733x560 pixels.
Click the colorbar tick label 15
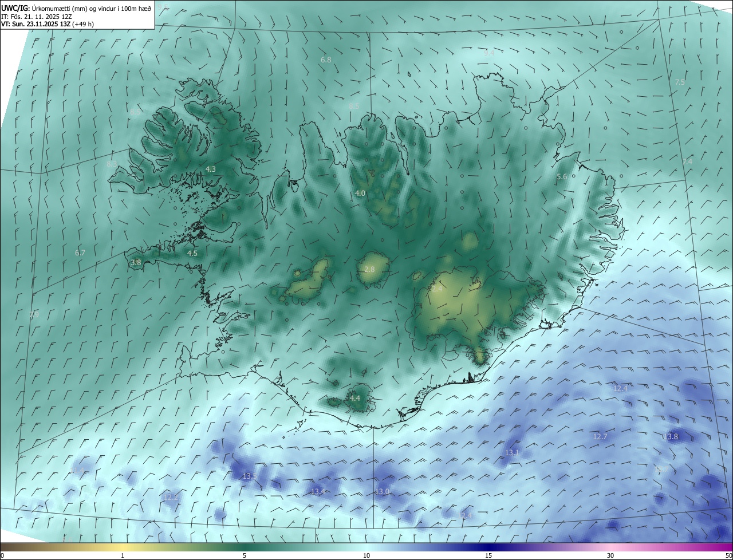click(x=488, y=555)
